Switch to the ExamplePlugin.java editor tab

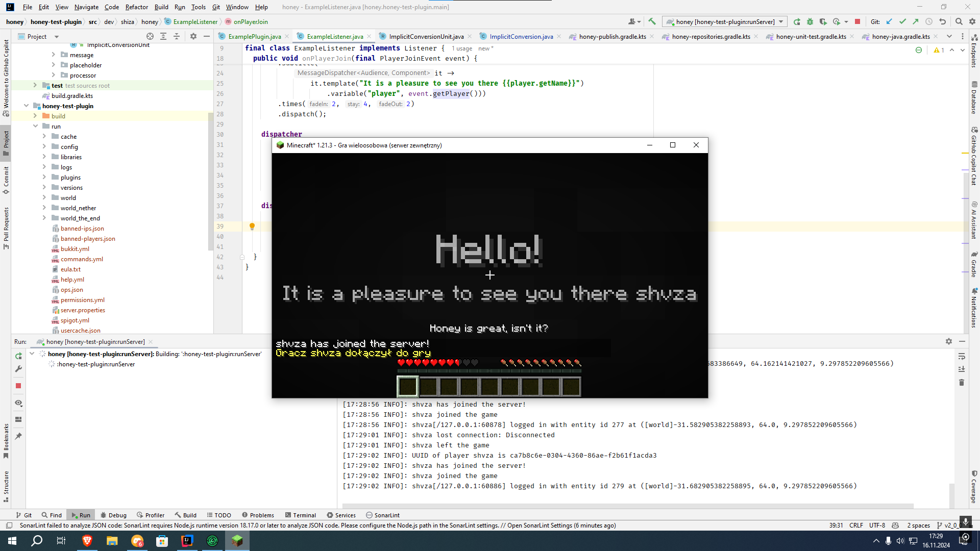(254, 36)
